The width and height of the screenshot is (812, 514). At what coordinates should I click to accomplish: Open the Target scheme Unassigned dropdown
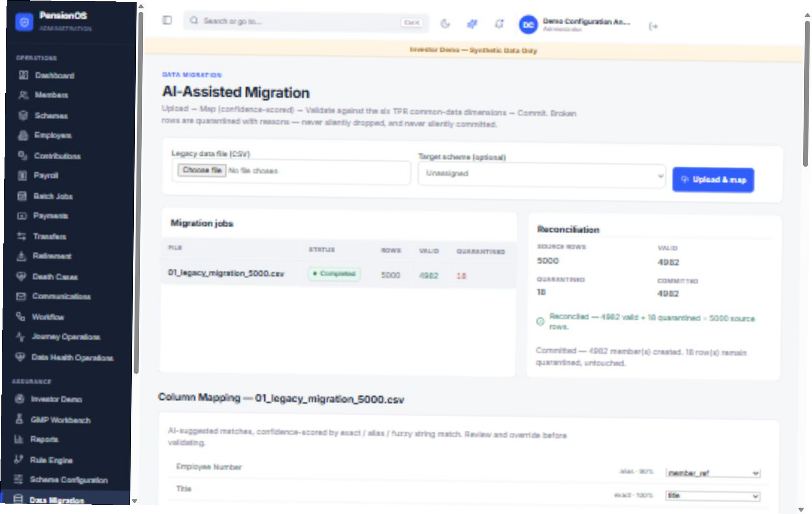click(x=542, y=175)
